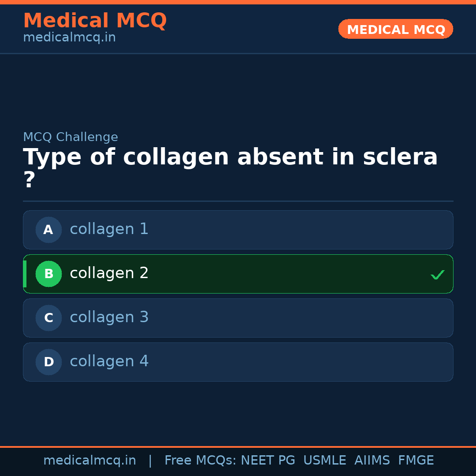Click the orange MEDICAL MCQ badge

pyautogui.click(x=395, y=29)
